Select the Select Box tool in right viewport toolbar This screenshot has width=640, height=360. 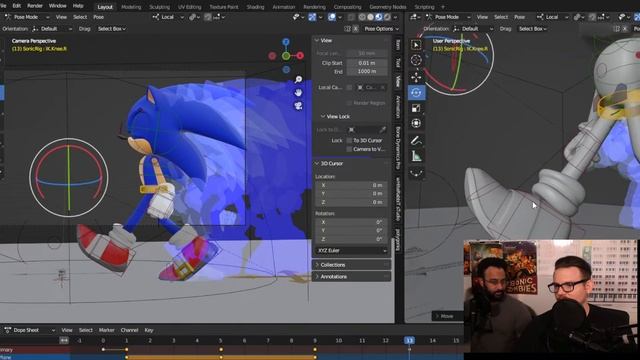[416, 45]
